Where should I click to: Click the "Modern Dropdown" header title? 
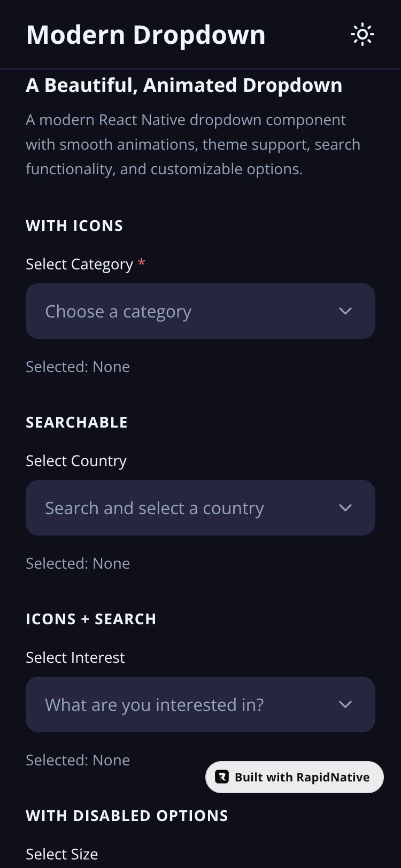[145, 35]
